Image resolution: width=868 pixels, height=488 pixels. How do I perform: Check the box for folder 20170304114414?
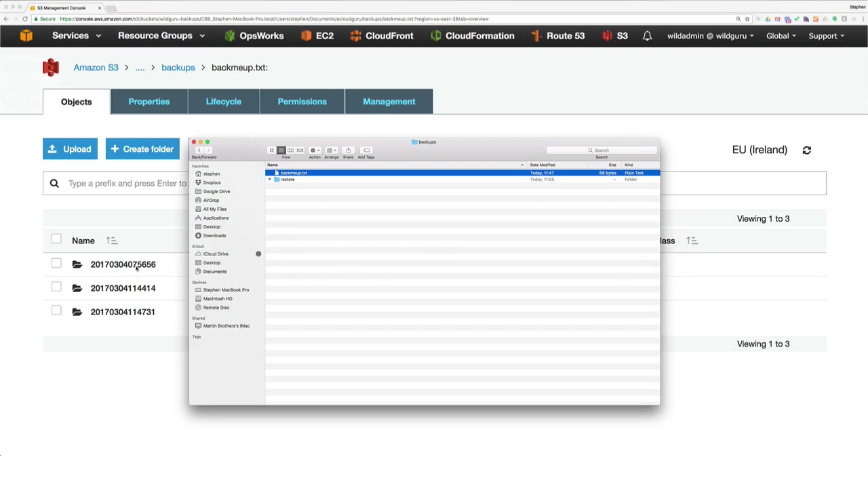pyautogui.click(x=56, y=287)
